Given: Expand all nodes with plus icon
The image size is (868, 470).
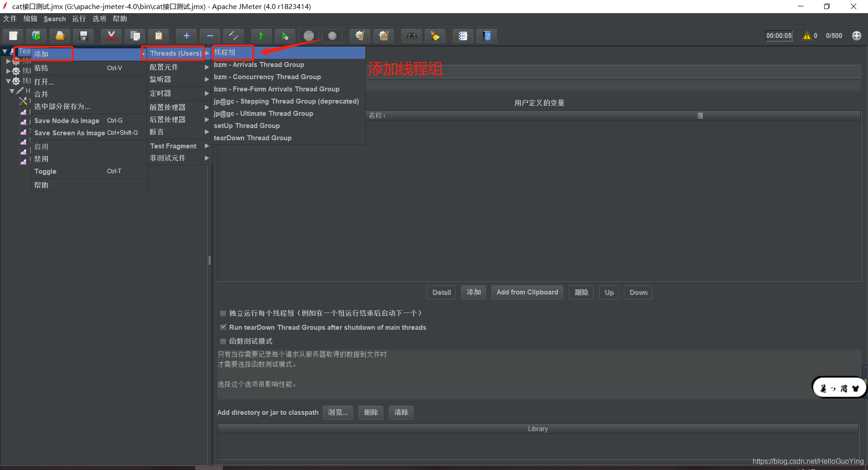Looking at the screenshot, I should click(186, 36).
